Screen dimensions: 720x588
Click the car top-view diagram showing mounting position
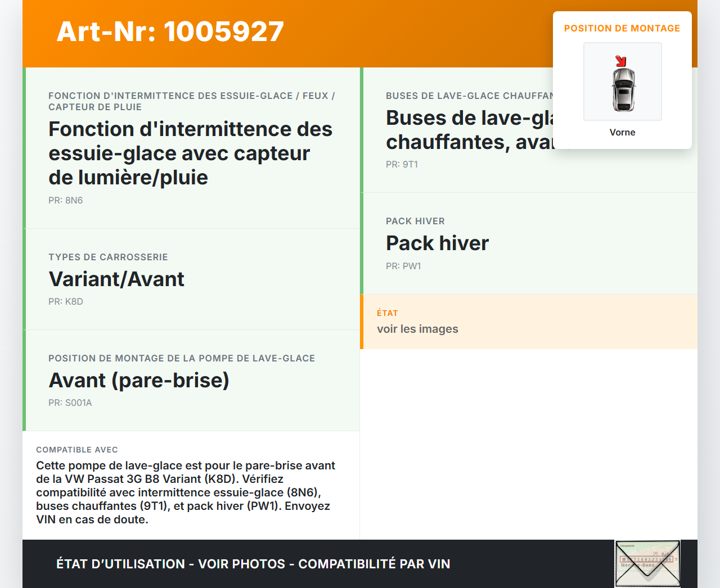(x=622, y=81)
